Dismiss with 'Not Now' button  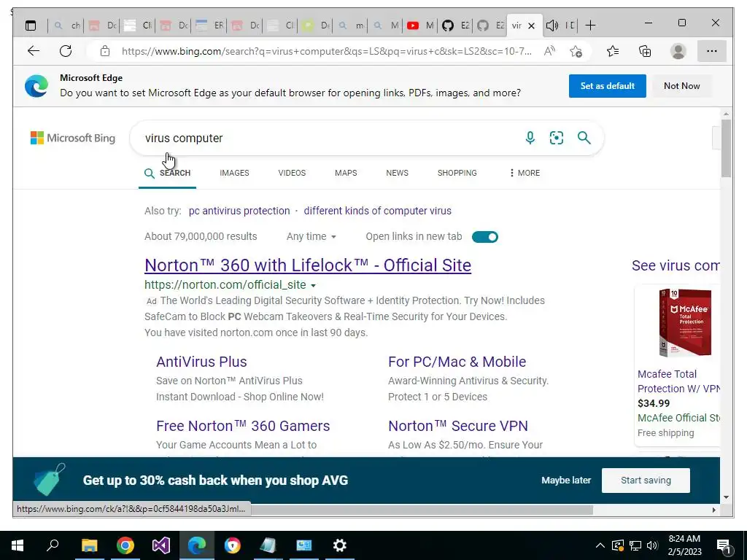click(x=682, y=86)
